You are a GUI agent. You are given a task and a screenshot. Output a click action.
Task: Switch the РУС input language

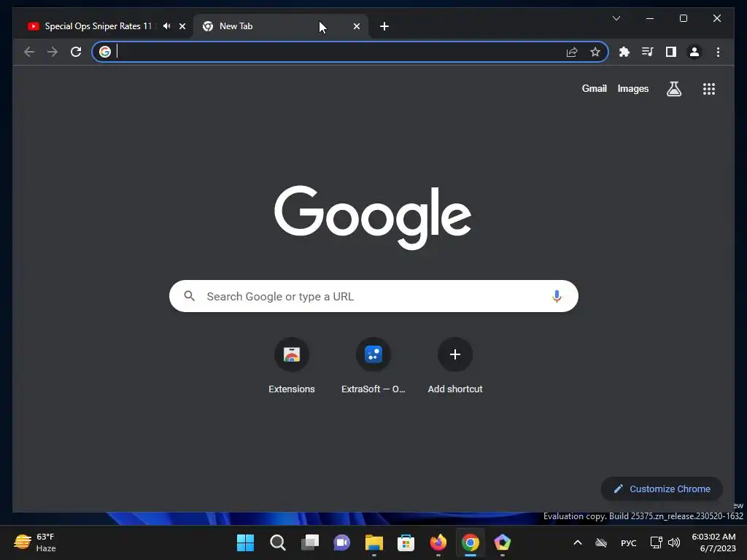coord(628,542)
